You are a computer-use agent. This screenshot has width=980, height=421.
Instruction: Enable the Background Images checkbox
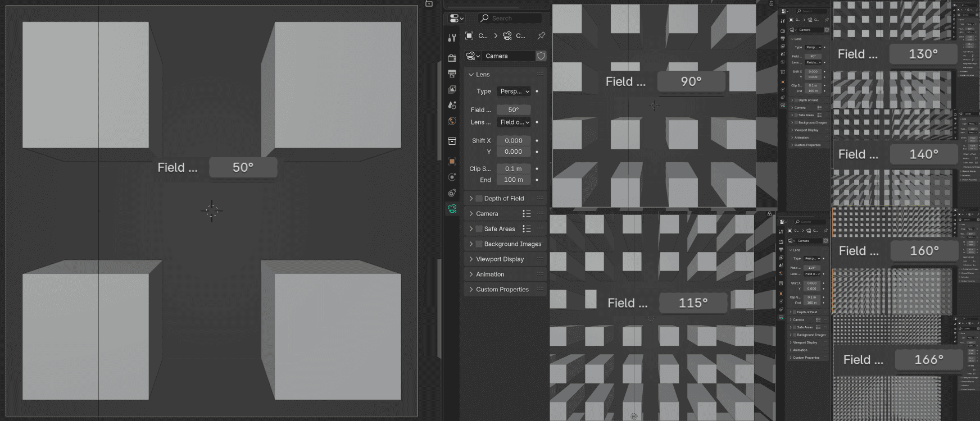(x=479, y=244)
